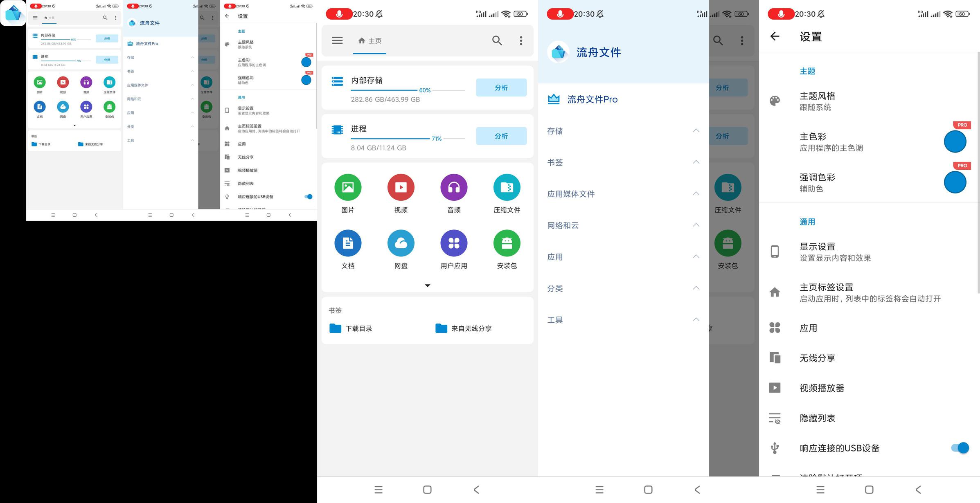Open the 网盘 cloud drive icon
Screen dimensions: 980x503
tap(401, 243)
